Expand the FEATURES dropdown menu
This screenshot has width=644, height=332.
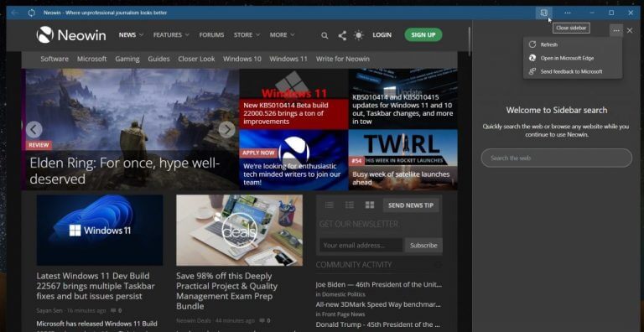(x=171, y=35)
